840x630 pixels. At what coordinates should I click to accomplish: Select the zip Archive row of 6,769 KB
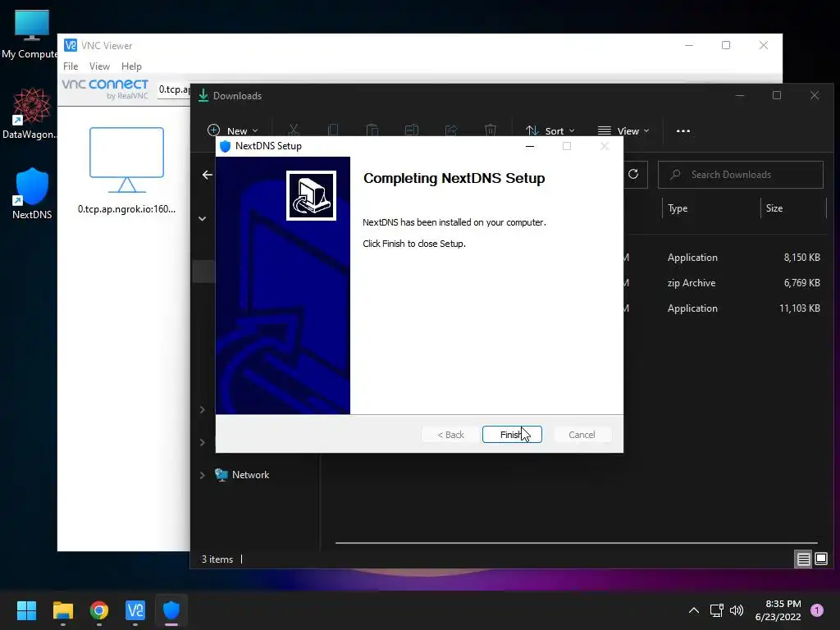(724, 283)
